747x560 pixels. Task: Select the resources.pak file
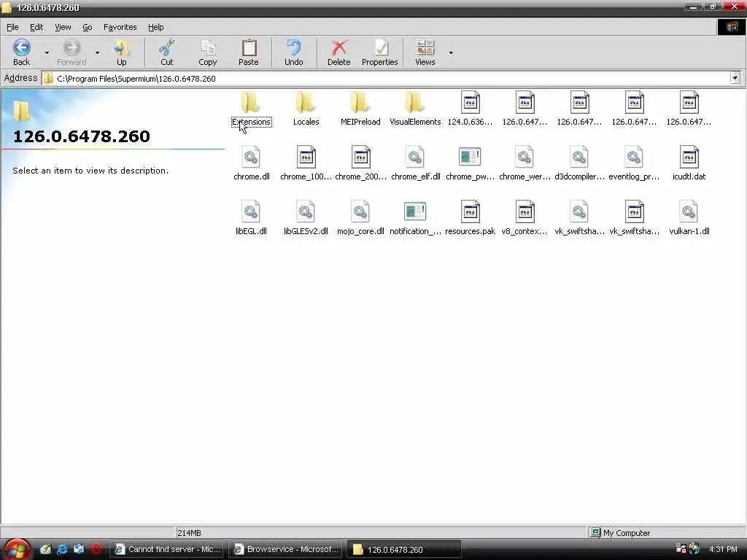click(x=470, y=218)
